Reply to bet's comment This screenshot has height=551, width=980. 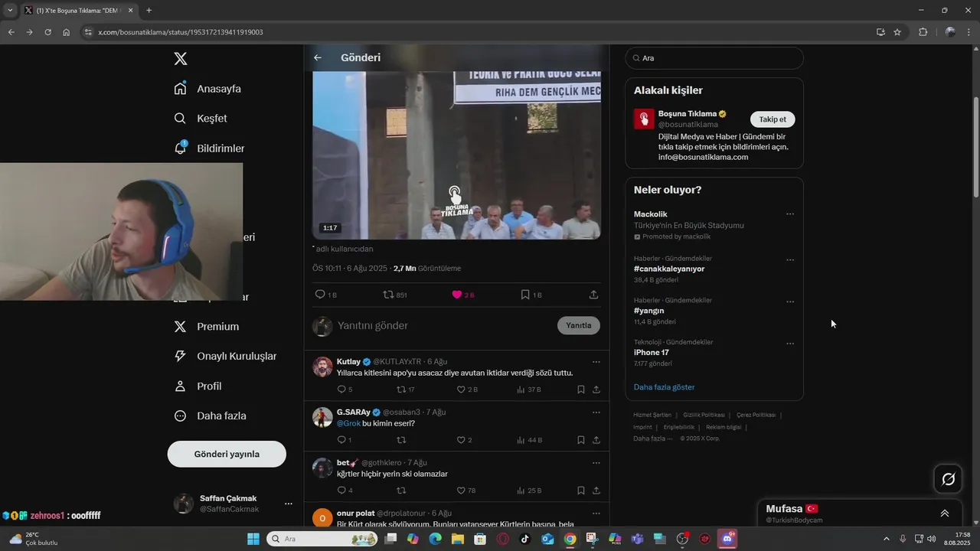[341, 491]
